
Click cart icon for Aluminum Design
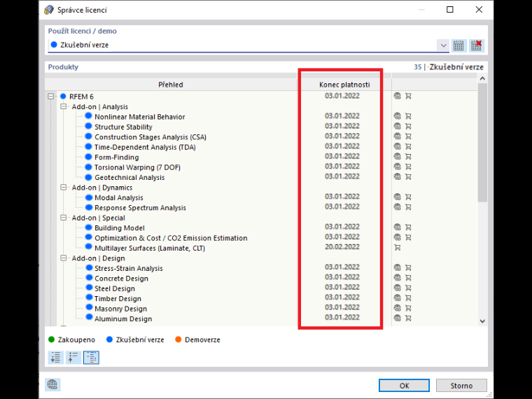pos(408,318)
